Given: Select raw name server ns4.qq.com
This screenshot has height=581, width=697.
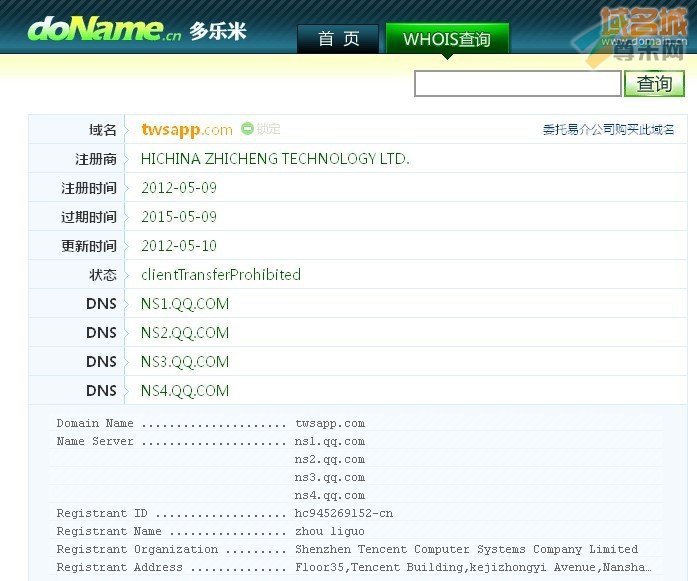Looking at the screenshot, I should point(329,495).
